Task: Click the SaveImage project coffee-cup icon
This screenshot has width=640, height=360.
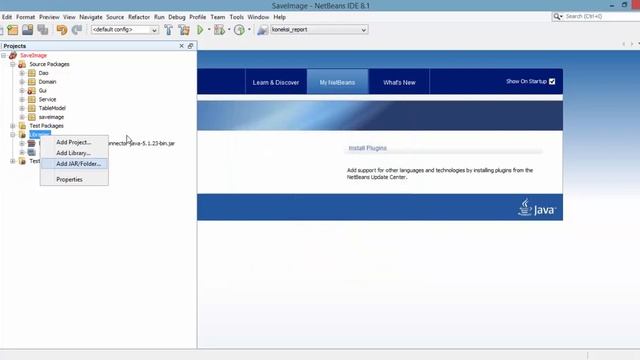Action: pyautogui.click(x=13, y=55)
